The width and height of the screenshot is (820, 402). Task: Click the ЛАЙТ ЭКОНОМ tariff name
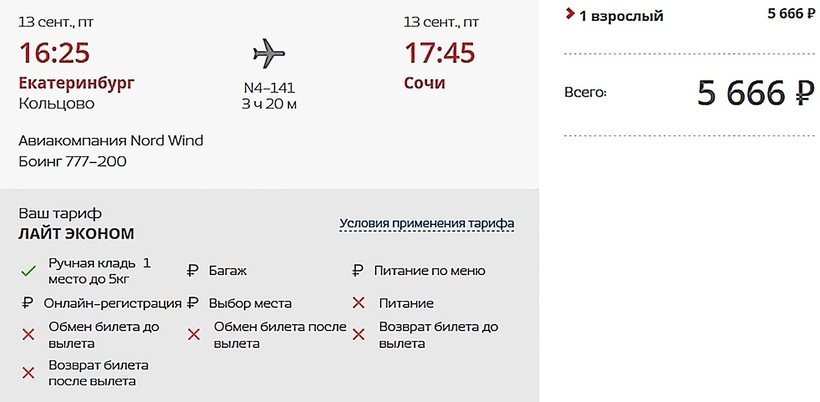click(76, 234)
